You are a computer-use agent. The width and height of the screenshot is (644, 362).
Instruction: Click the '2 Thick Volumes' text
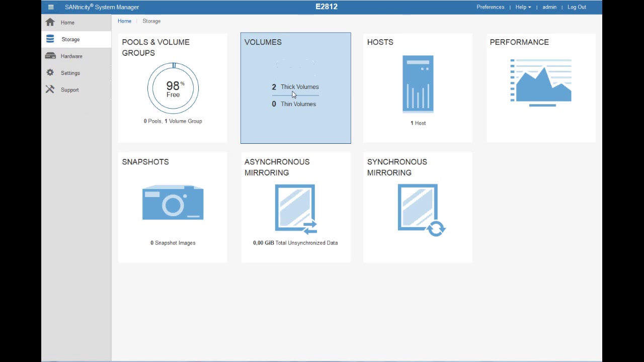[295, 87]
